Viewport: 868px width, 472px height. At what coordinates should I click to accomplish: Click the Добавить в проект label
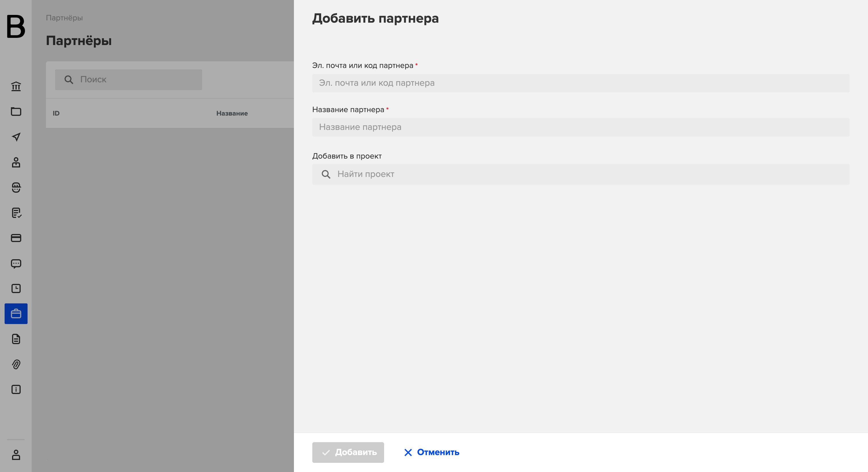(347, 156)
